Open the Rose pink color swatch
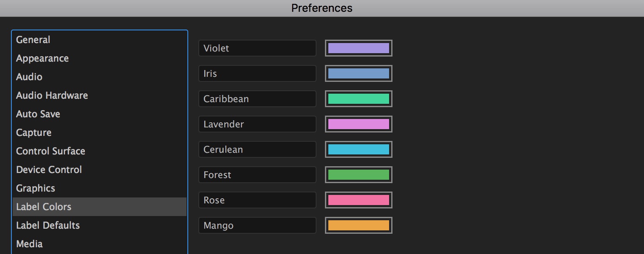 click(359, 200)
